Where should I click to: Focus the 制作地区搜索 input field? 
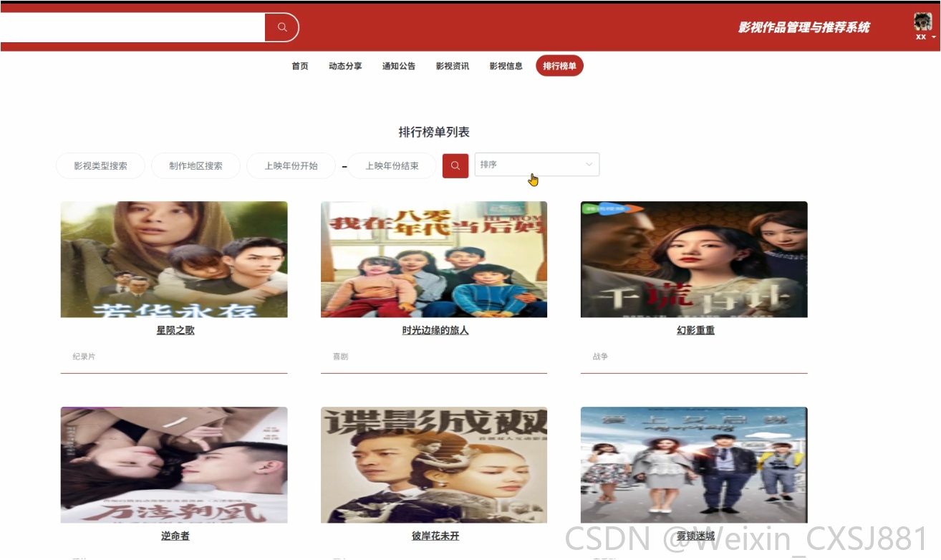[196, 165]
